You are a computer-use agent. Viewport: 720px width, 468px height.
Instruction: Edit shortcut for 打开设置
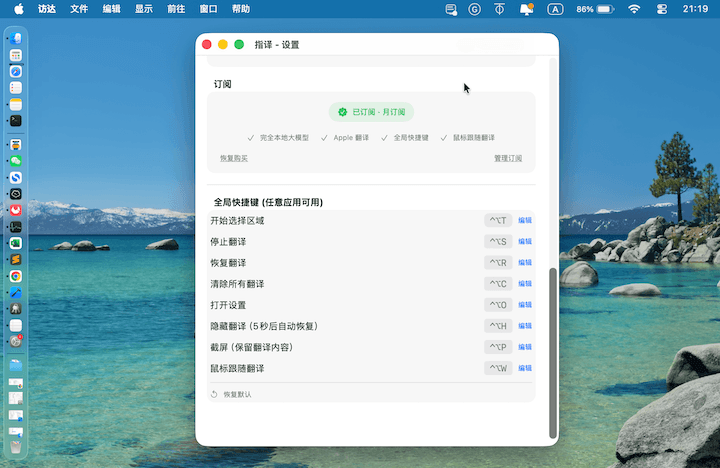click(525, 305)
